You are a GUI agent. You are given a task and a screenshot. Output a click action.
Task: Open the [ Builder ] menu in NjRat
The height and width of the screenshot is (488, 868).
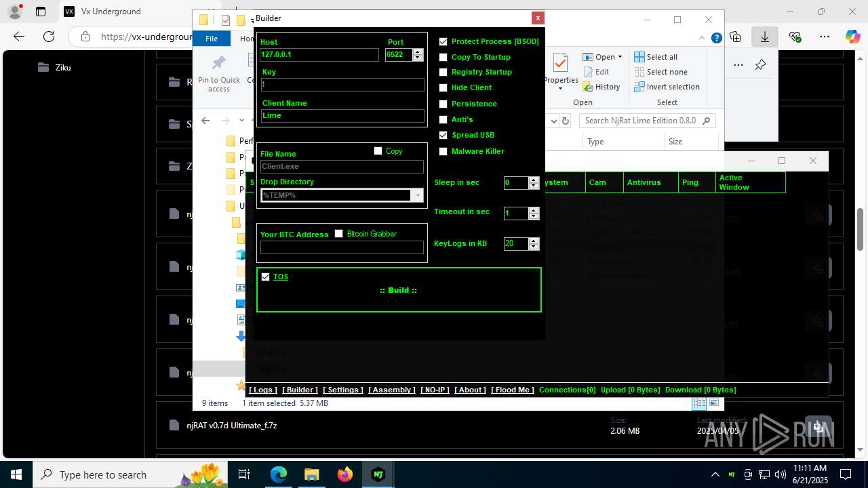click(x=300, y=390)
